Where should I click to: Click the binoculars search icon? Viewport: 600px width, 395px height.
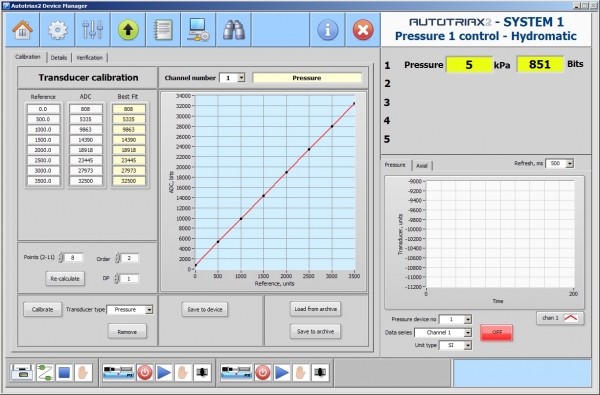tap(233, 30)
